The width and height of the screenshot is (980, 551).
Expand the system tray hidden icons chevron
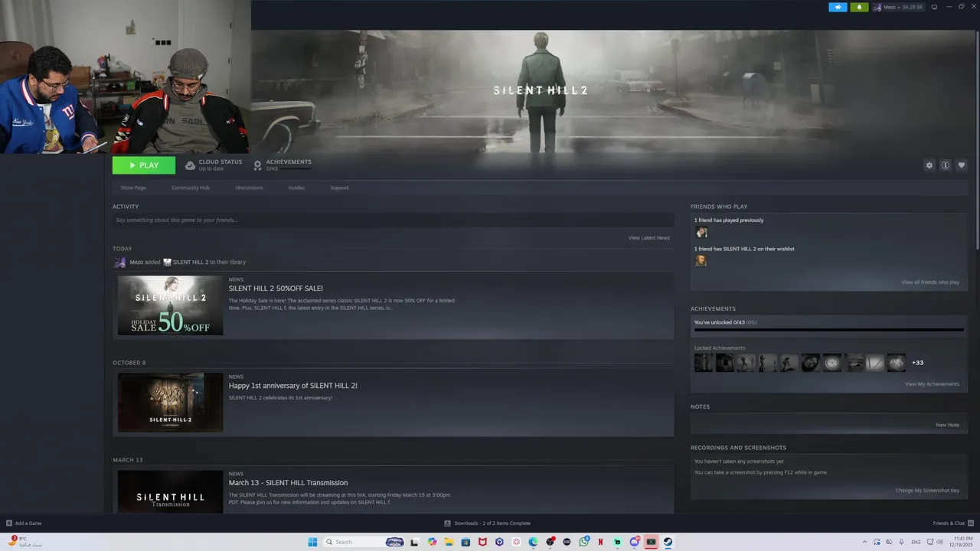click(x=865, y=542)
